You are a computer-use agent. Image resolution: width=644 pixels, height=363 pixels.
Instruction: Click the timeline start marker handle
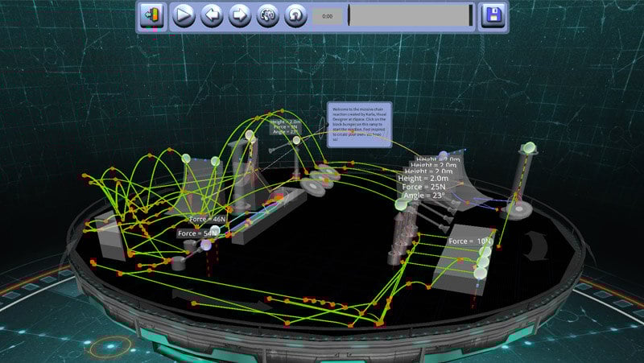(x=349, y=15)
